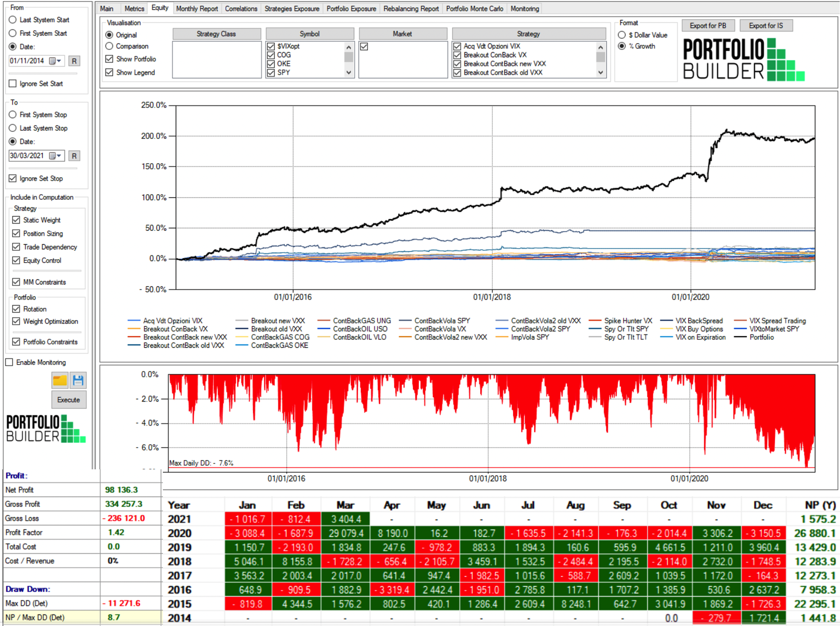Uncheck COG symbol in list

tap(271, 55)
